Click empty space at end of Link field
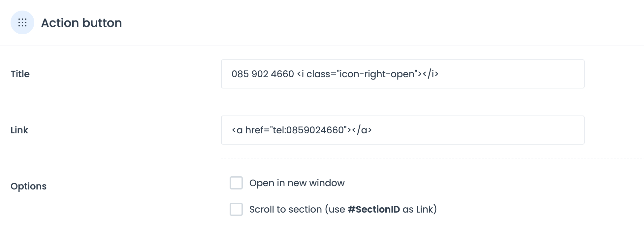The height and width of the screenshot is (237, 644). [x=478, y=130]
